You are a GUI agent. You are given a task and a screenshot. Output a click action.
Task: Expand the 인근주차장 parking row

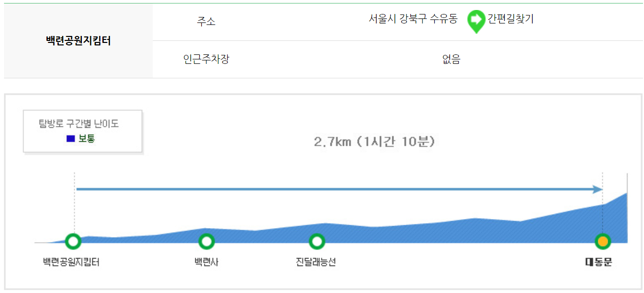coord(206,59)
